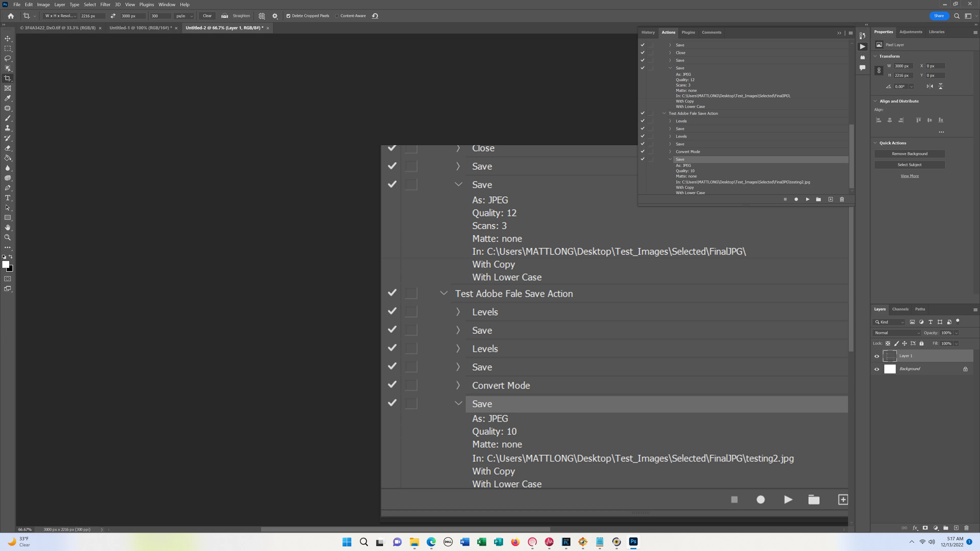Select the Lasso tool
Image resolution: width=980 pixels, height=551 pixels.
pyautogui.click(x=8, y=58)
